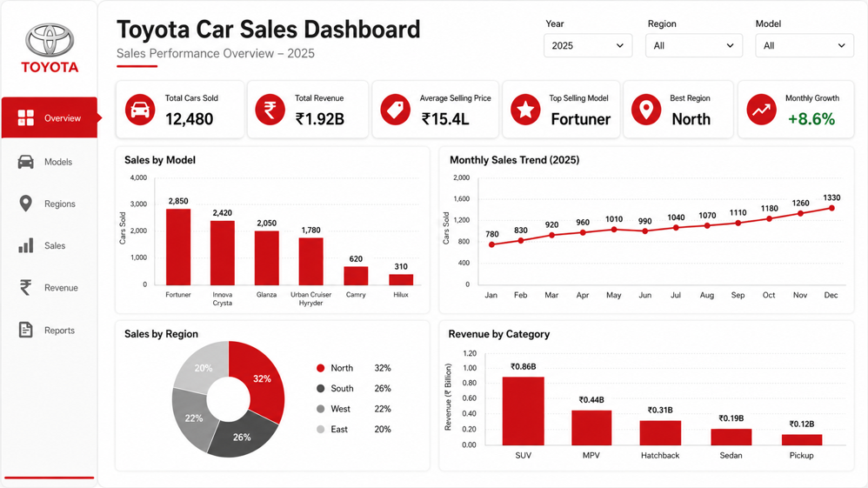Select the Fortuner bar in Sales by Model
This screenshot has width=868, height=488.
pos(178,247)
